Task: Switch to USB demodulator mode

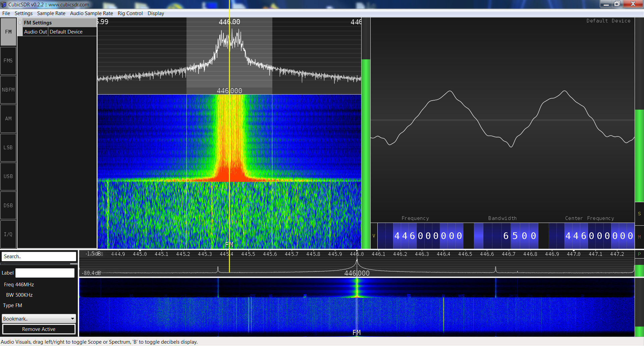Action: pos(8,176)
